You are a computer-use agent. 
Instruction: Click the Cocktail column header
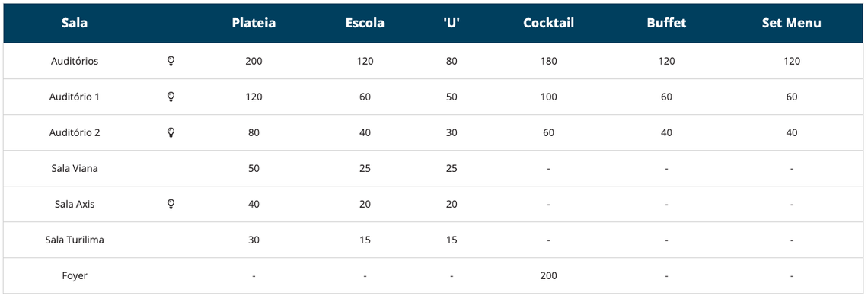pos(548,24)
